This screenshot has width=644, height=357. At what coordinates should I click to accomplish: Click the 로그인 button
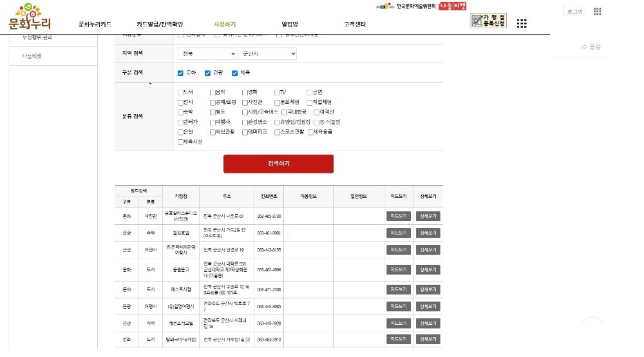(x=574, y=12)
